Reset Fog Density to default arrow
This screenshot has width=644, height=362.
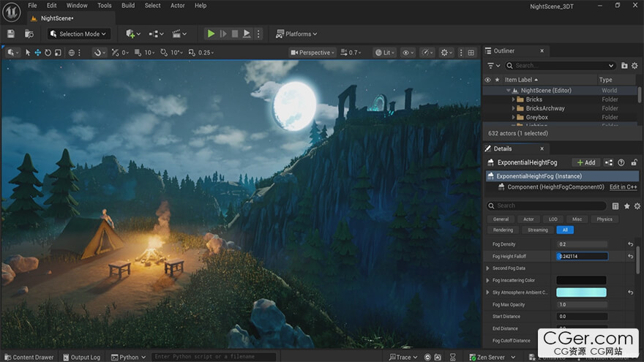click(630, 244)
